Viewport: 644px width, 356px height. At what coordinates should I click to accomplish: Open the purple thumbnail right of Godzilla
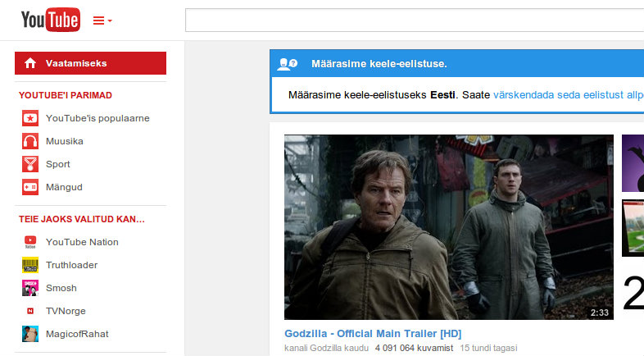633,162
